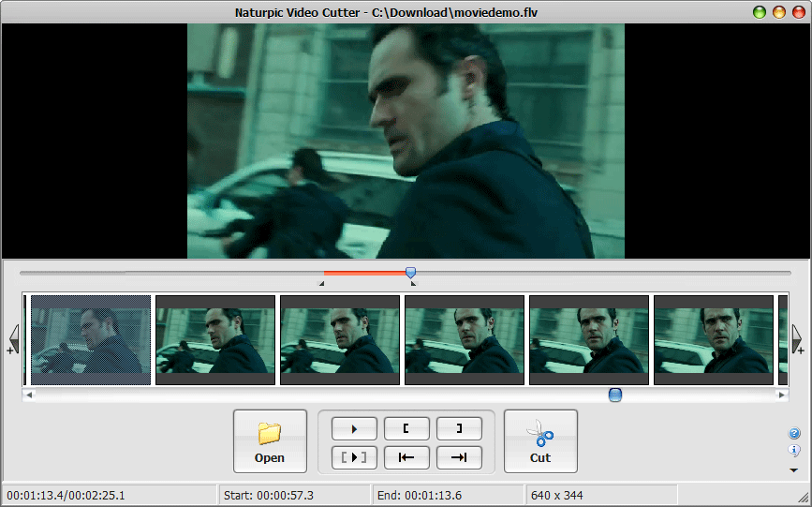Select the highlighted first thumbnail frame

[91, 340]
